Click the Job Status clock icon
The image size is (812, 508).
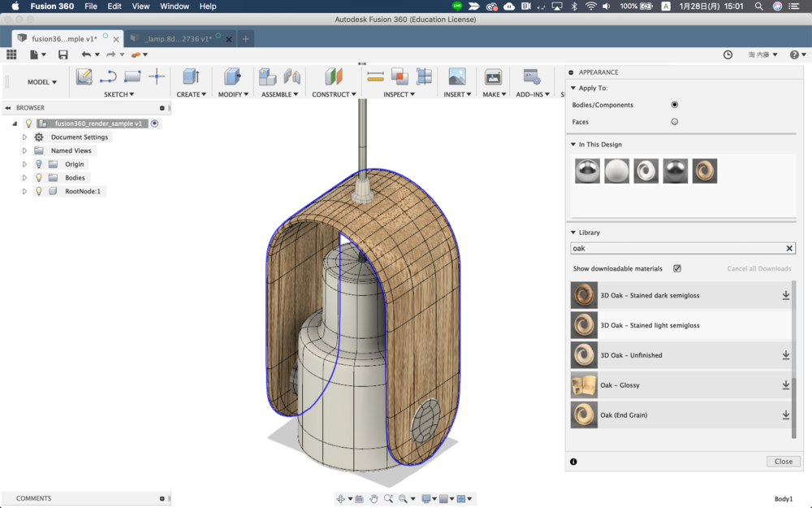click(728, 54)
